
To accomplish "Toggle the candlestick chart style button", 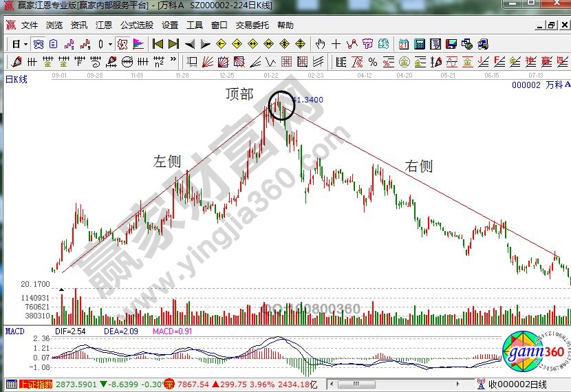I will [x=101, y=44].
